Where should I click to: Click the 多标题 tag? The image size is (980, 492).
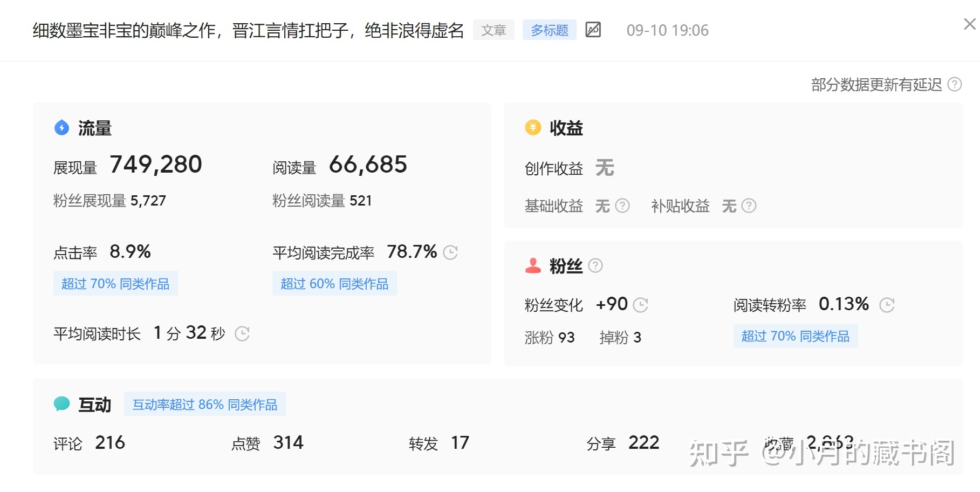(550, 30)
